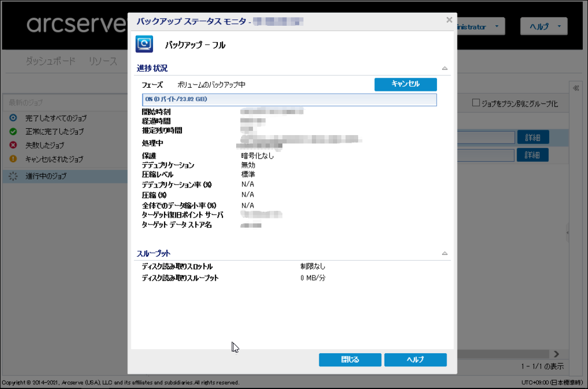588x389 pixels.
Task: Select 完了したすべてのジョブ in sidebar
Action: tap(65, 118)
